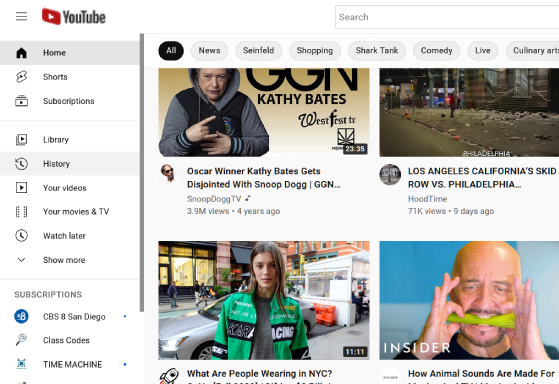Play the NYC street fashion thumbnail
Viewport: 559px width, 384px height.
[x=264, y=300]
